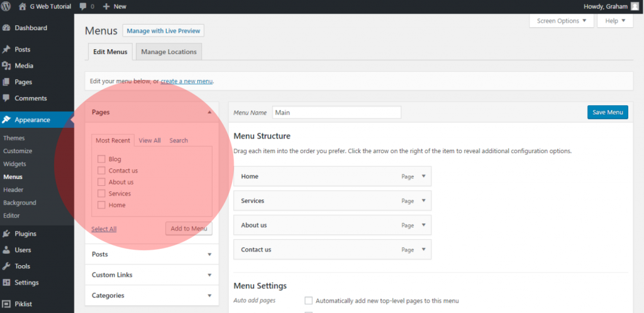Check the Contact us page checkbox
This screenshot has width=644, height=313.
101,171
